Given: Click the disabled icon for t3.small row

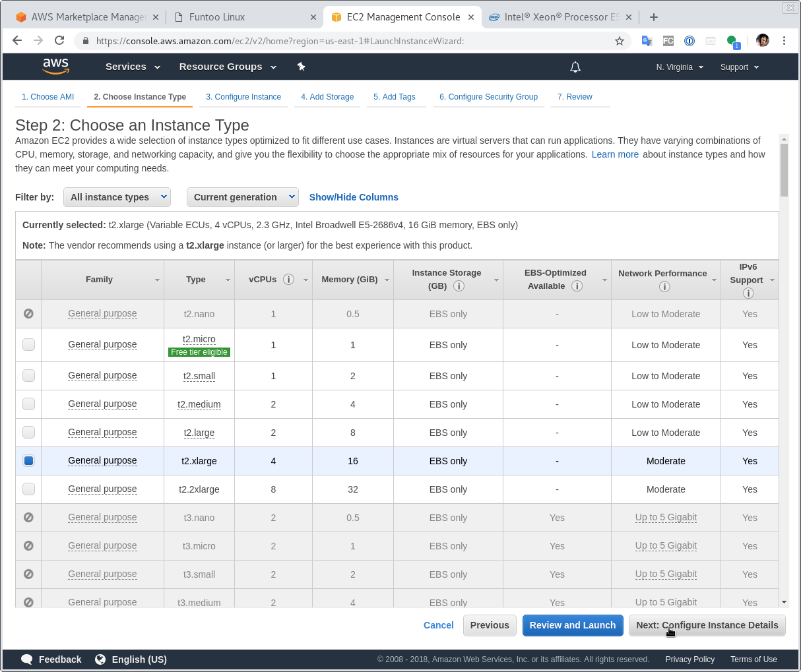Looking at the screenshot, I should [28, 574].
